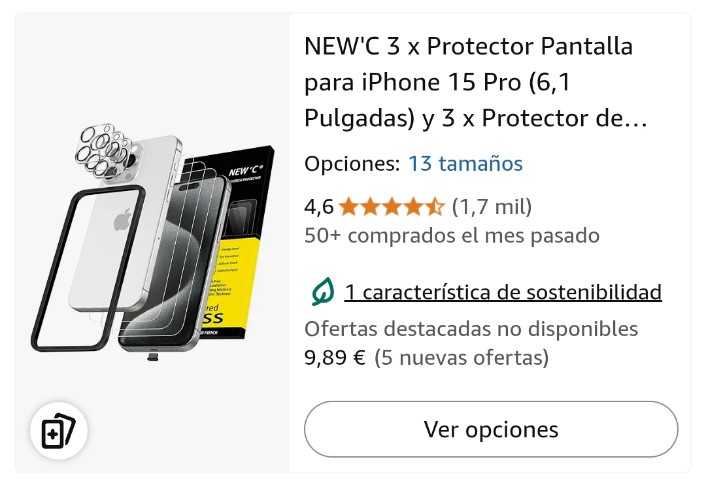The height and width of the screenshot is (483, 706).
Task: Click the 9,89 € price
Action: tap(335, 358)
